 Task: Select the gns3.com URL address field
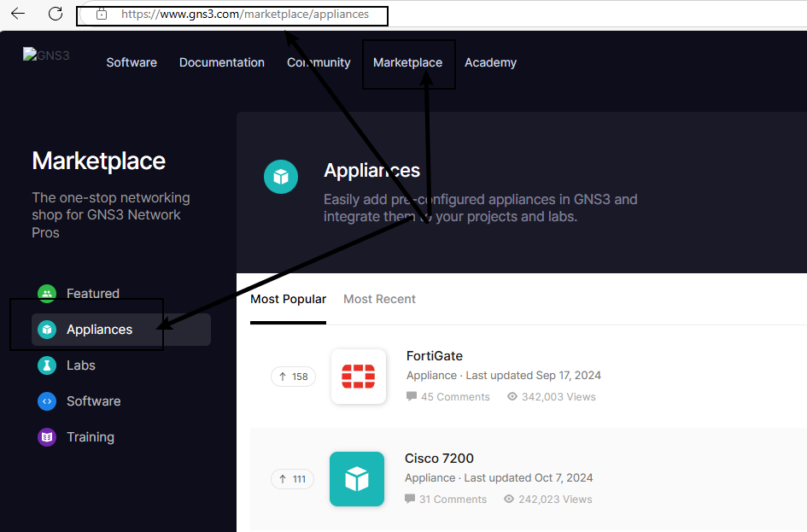[245, 14]
